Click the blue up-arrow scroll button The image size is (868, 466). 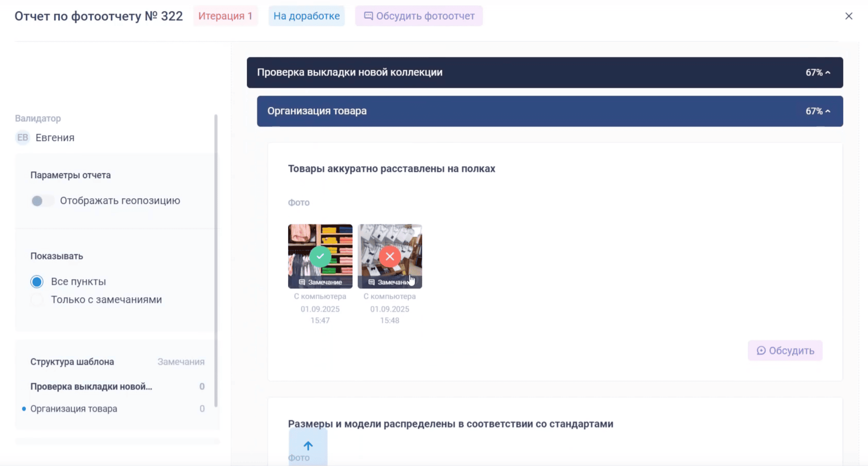tap(308, 446)
